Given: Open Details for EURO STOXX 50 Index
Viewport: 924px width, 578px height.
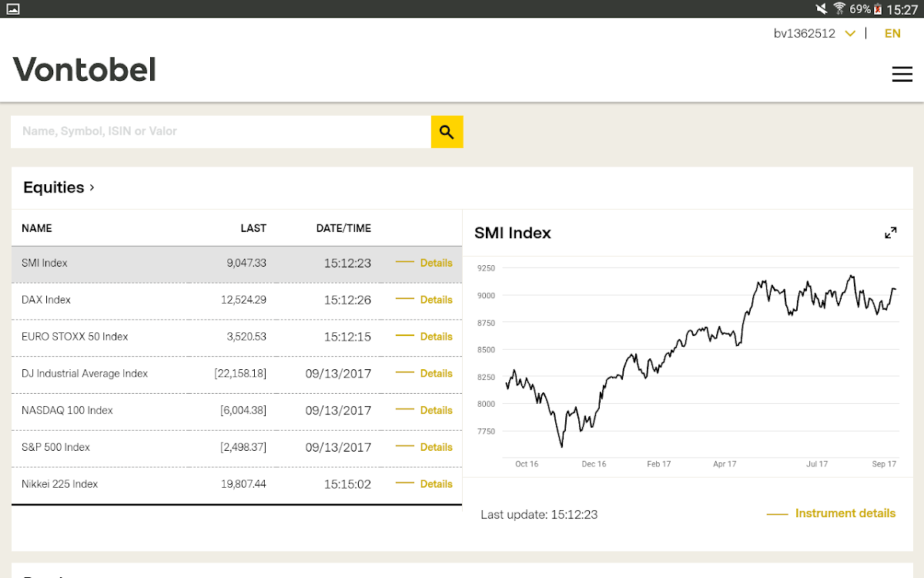Looking at the screenshot, I should tap(424, 337).
